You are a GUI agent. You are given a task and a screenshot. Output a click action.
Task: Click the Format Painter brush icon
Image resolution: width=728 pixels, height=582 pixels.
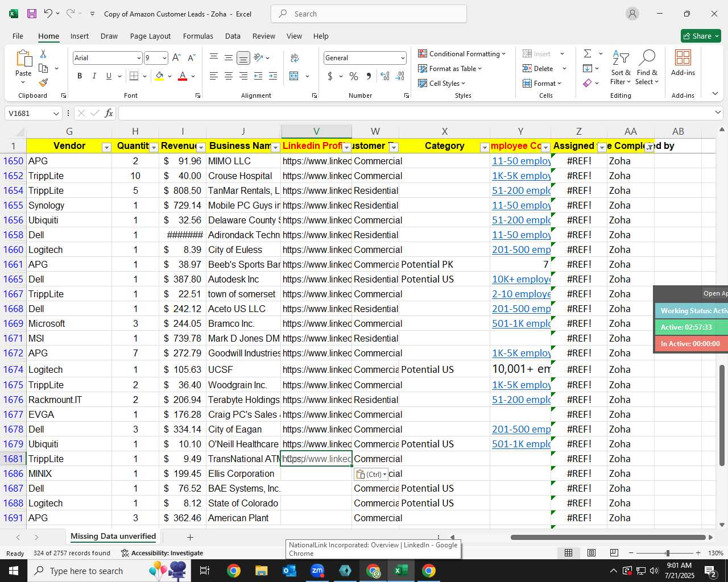(x=43, y=82)
